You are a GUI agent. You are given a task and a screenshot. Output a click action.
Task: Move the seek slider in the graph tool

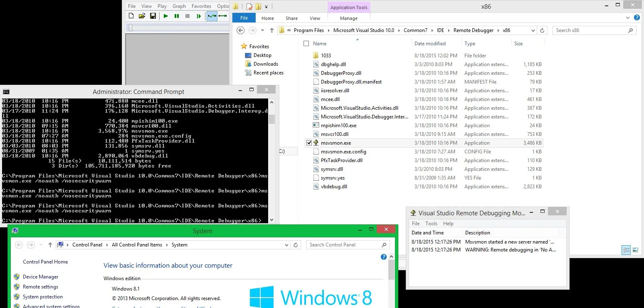point(130,27)
